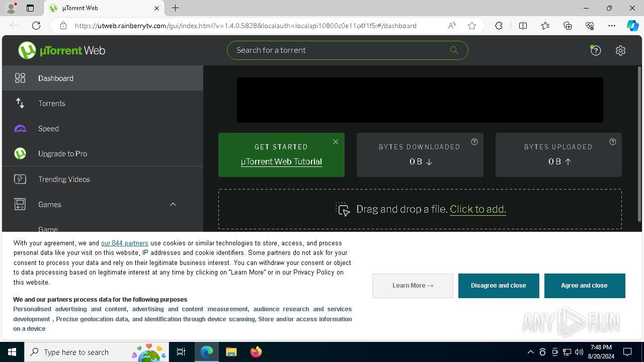Collapse the Games section chevron
Viewport: 644px width, 362px height.
point(173,204)
